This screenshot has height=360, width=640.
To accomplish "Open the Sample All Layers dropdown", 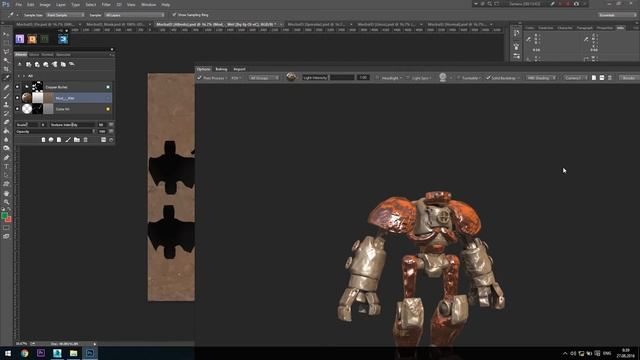I will (134, 15).
